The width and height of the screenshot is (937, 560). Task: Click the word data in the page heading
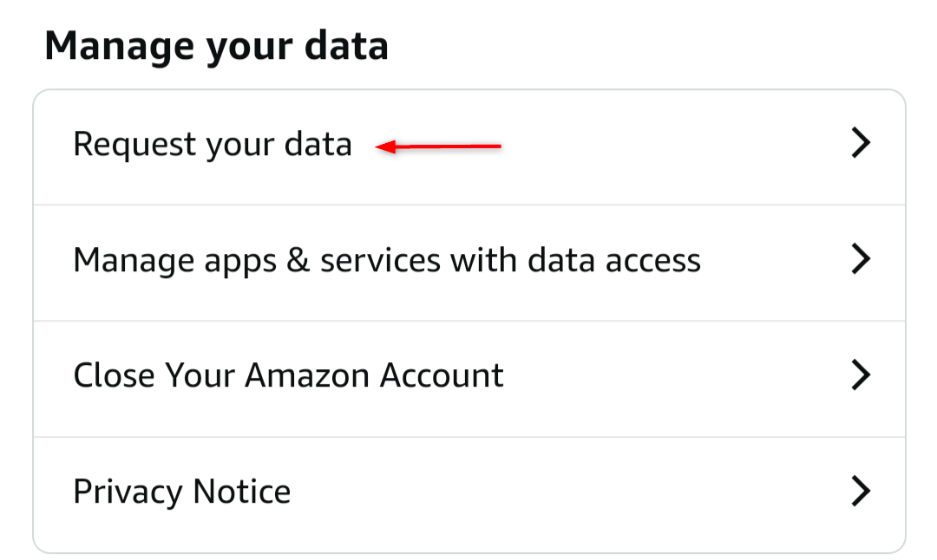[345, 47]
